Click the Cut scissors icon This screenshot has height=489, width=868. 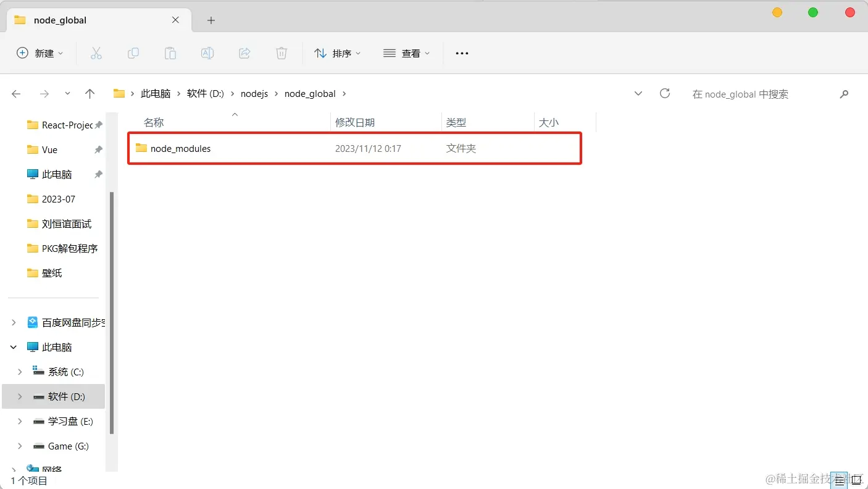[96, 53]
